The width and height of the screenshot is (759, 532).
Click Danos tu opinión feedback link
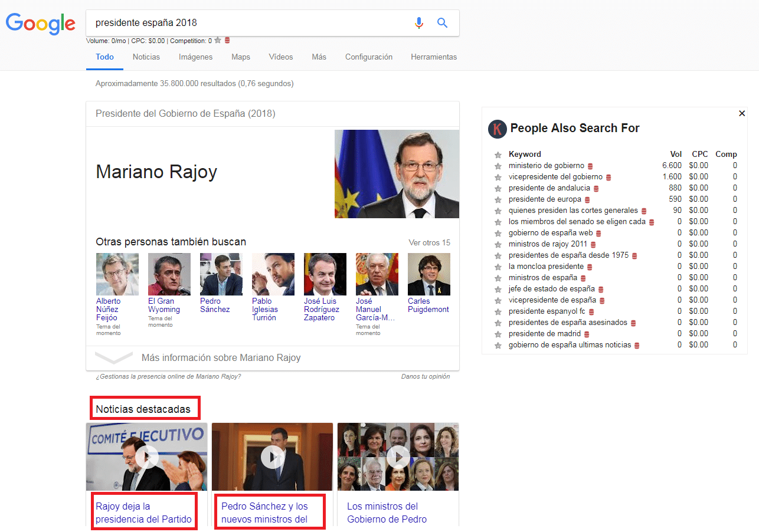coord(426,376)
